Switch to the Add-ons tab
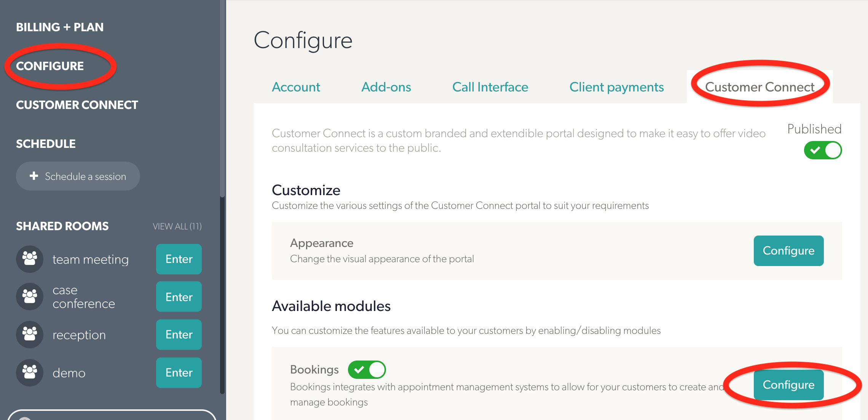Screen dimensions: 868x420 (386, 87)
